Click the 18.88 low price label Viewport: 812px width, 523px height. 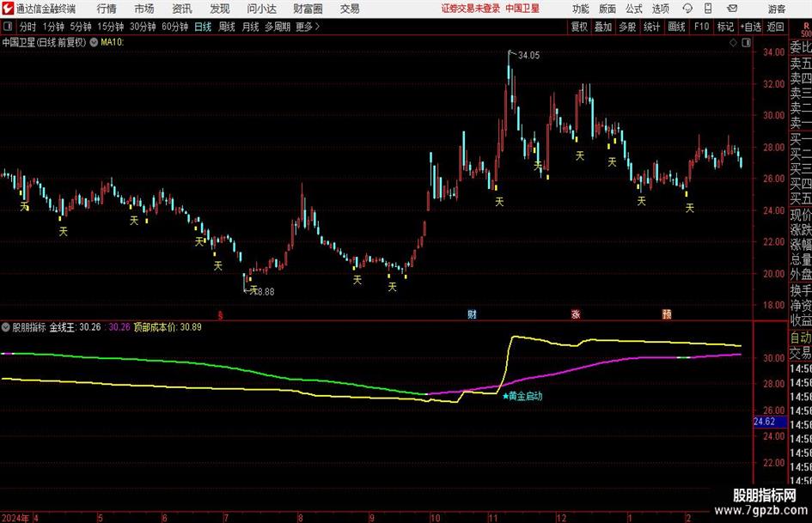264,291
